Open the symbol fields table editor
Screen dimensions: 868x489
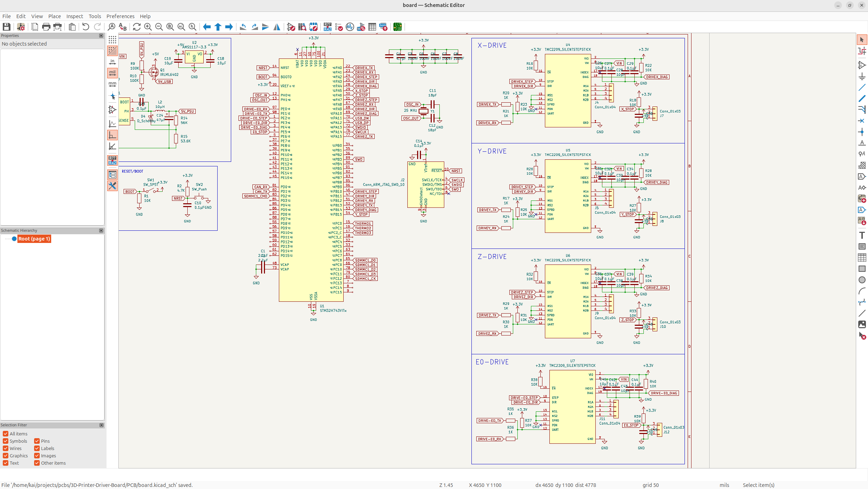372,27
